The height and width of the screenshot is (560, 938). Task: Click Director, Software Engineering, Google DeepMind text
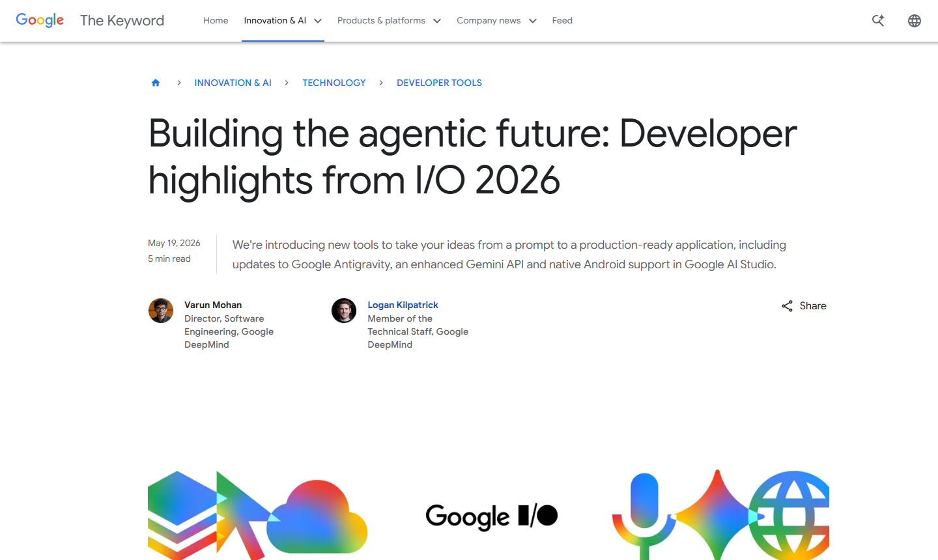click(229, 331)
